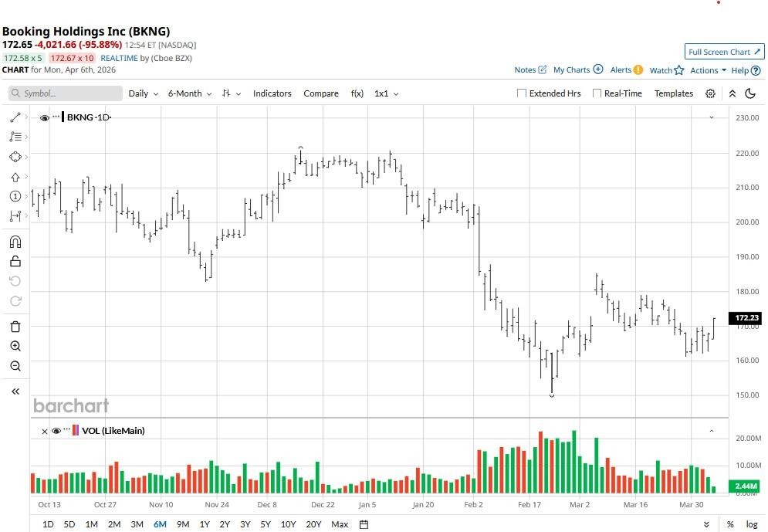The image size is (768, 532).
Task: Enable the Real-Time checkbox
Action: [597, 93]
